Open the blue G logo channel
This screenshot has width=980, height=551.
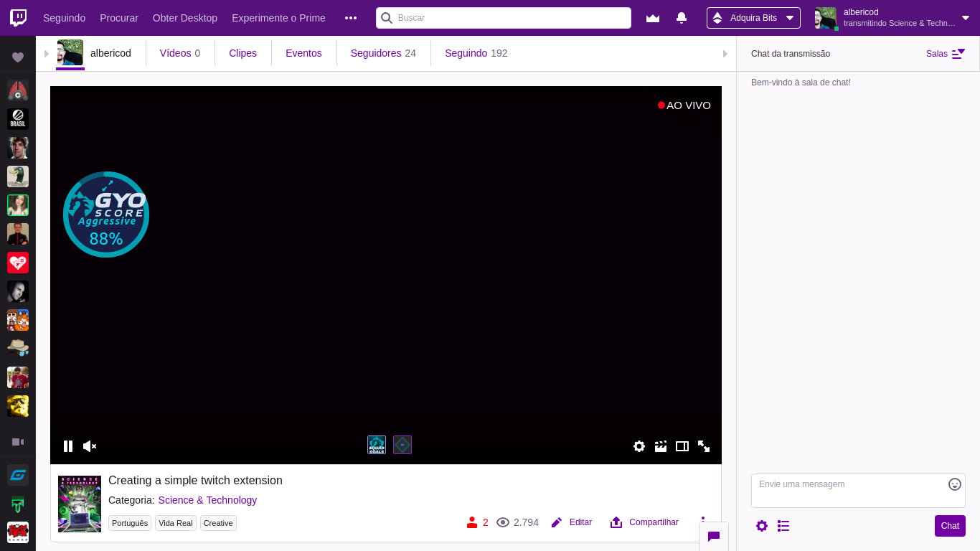(18, 475)
